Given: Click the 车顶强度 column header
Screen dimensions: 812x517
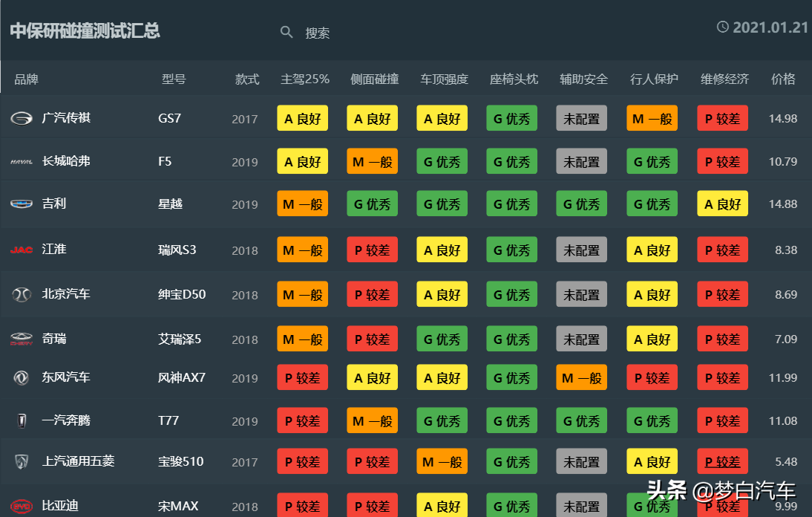Looking at the screenshot, I should coord(444,79).
